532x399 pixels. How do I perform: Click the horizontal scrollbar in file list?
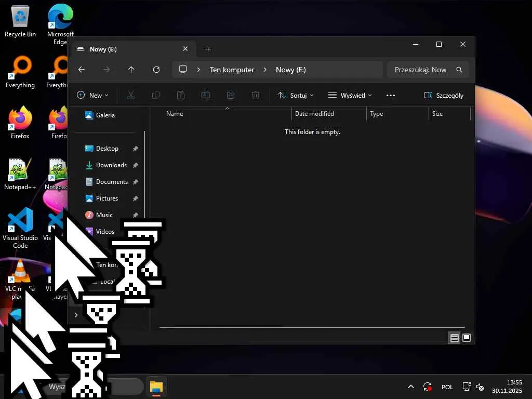pyautogui.click(x=312, y=327)
